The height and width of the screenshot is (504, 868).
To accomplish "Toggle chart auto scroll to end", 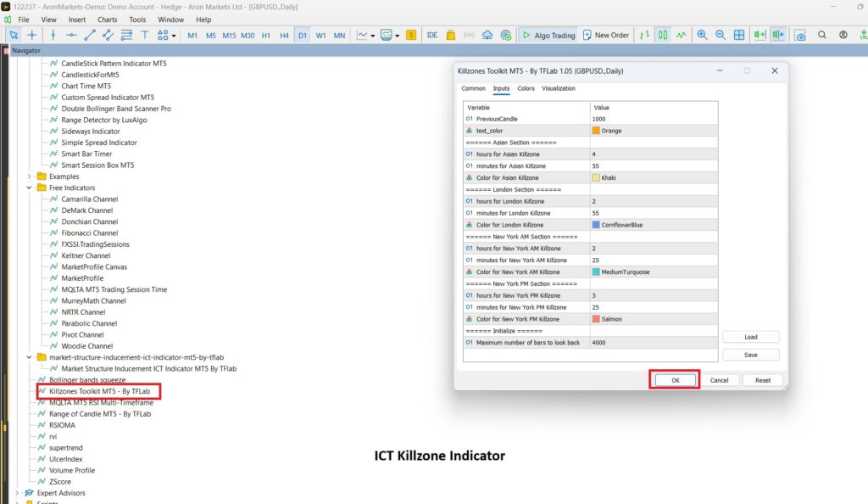I will click(759, 35).
